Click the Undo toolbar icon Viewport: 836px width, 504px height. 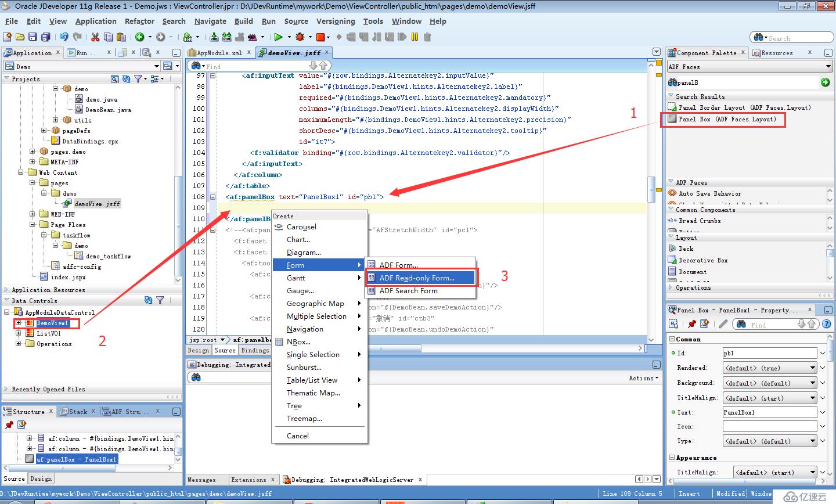pos(64,37)
